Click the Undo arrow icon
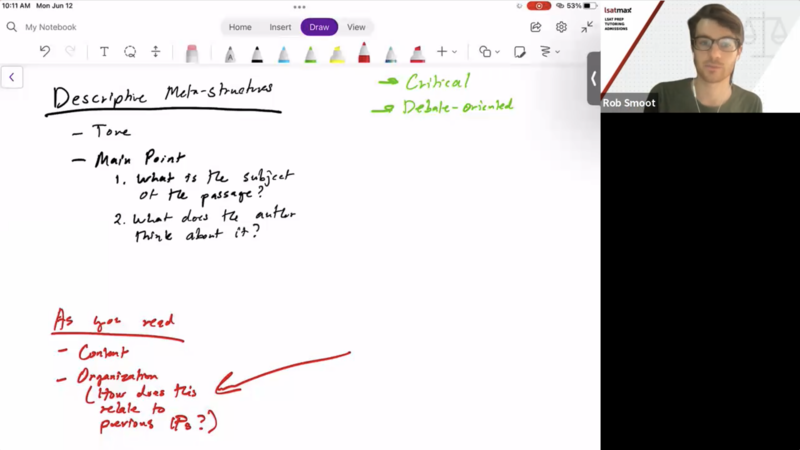The image size is (800, 450). [45, 52]
